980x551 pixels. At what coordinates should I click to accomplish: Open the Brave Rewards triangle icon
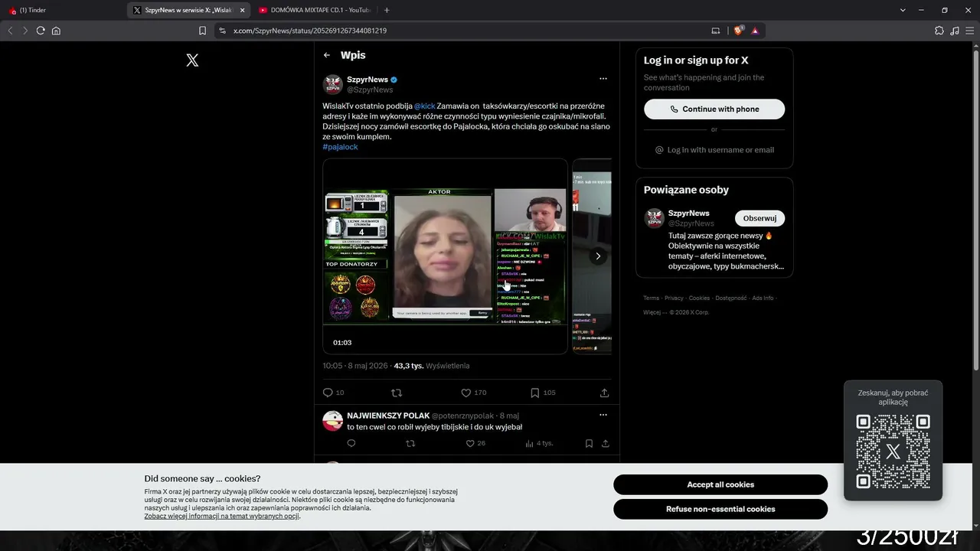[755, 31]
